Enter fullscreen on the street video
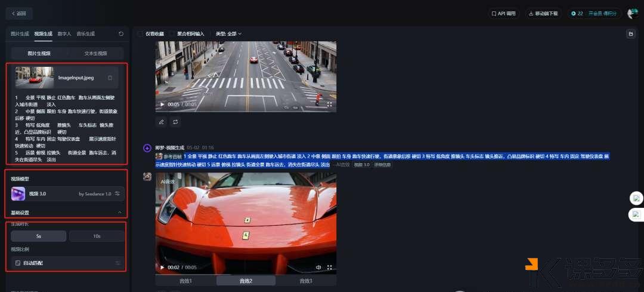Screen dimensions: 644x292 pyautogui.click(x=329, y=104)
